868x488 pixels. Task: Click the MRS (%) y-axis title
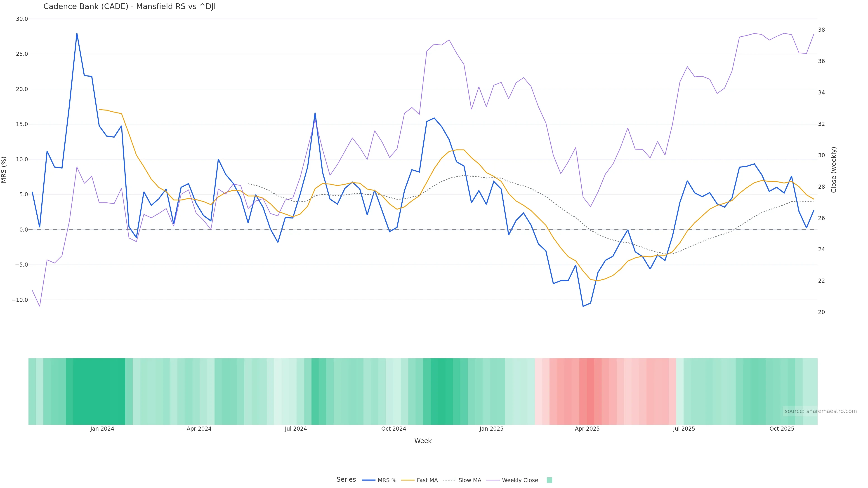[x=4, y=169]
